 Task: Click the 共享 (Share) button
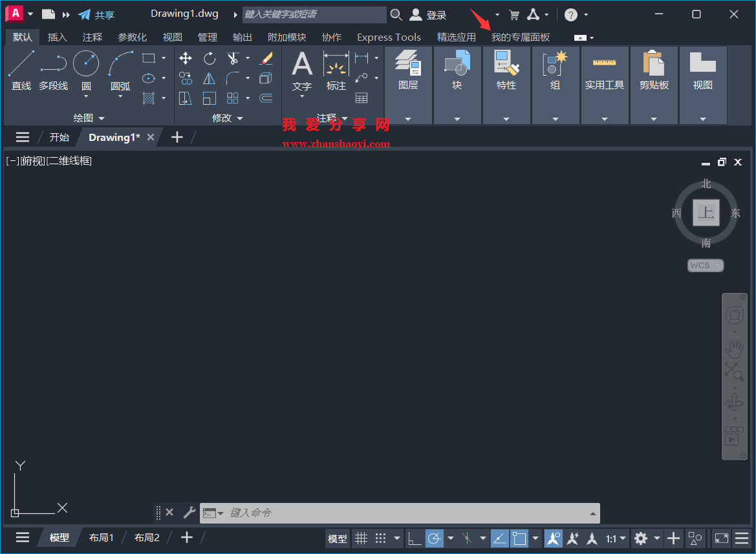point(96,14)
